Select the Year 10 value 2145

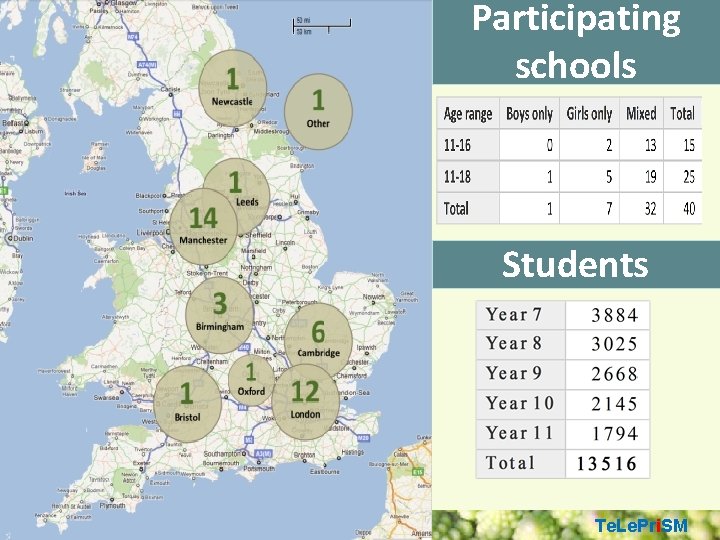tap(608, 404)
